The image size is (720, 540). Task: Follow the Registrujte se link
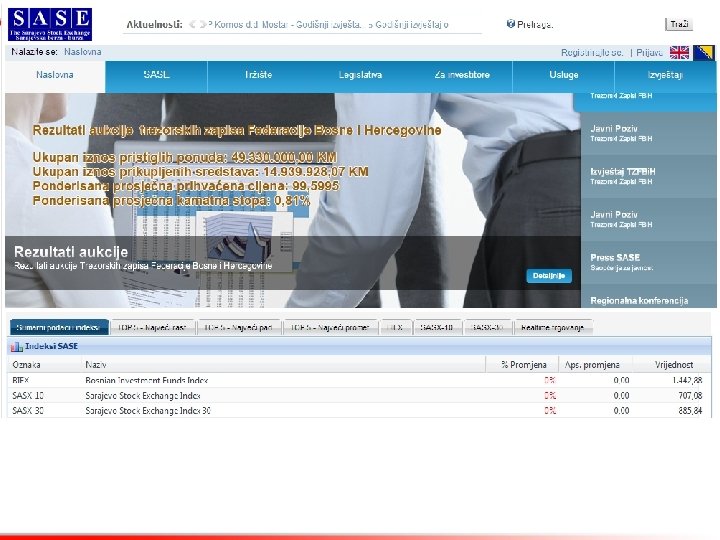(x=592, y=53)
